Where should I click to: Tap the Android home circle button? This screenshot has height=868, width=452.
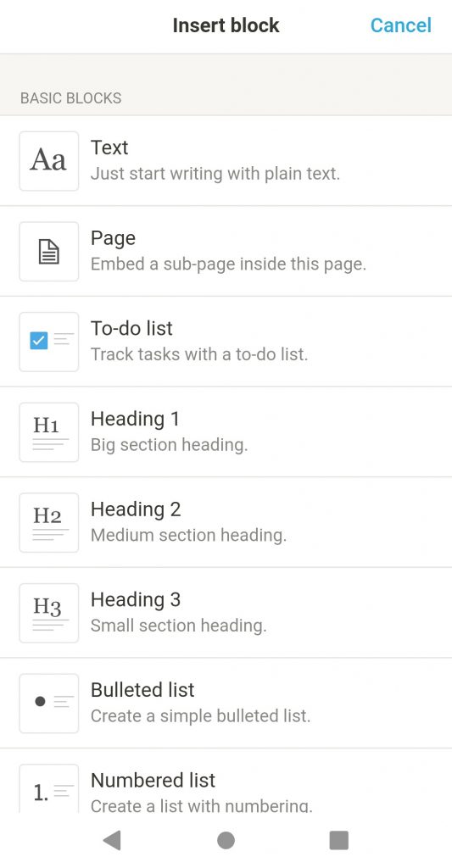226,840
